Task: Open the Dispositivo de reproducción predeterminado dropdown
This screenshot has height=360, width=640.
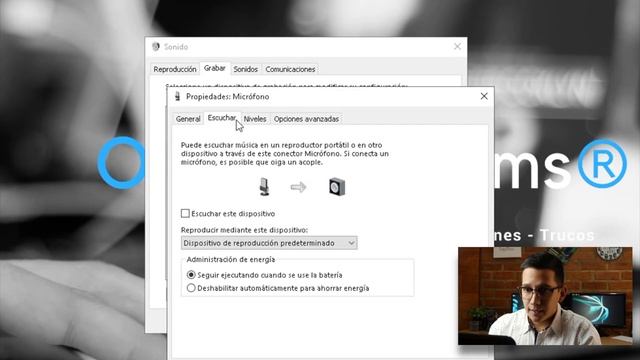Action: (269, 243)
